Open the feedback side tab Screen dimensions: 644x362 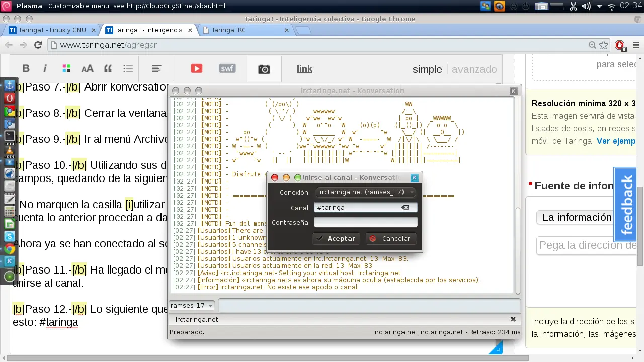pyautogui.click(x=625, y=205)
